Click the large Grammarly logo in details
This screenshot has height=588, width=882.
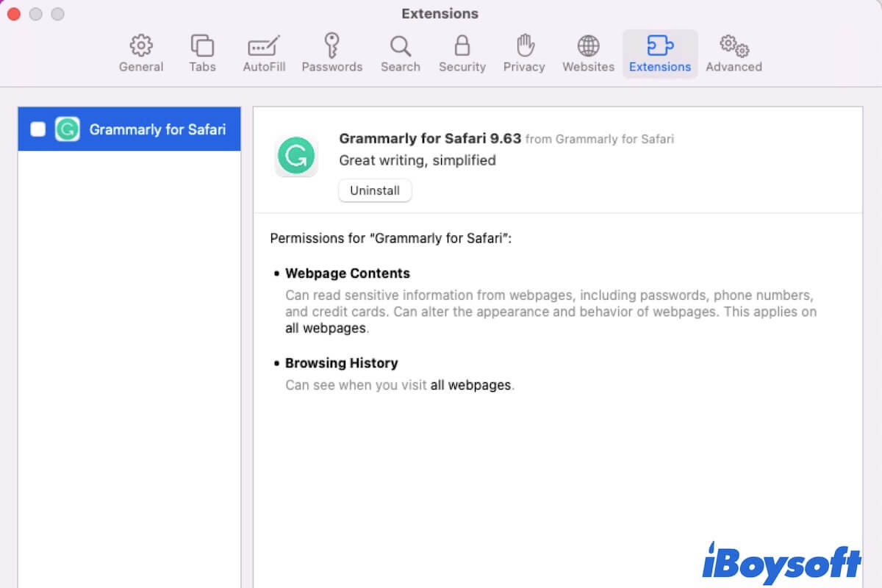(x=296, y=156)
